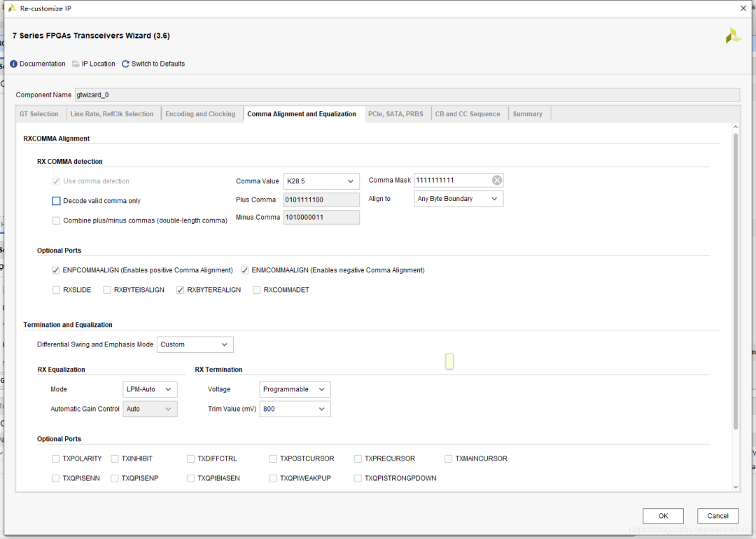756x539 pixels.
Task: Click the Switch to Defaults refresh icon
Action: [125, 64]
